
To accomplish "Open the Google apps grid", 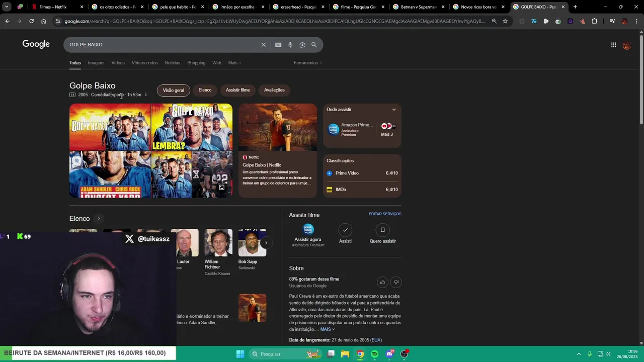I will coord(613,45).
